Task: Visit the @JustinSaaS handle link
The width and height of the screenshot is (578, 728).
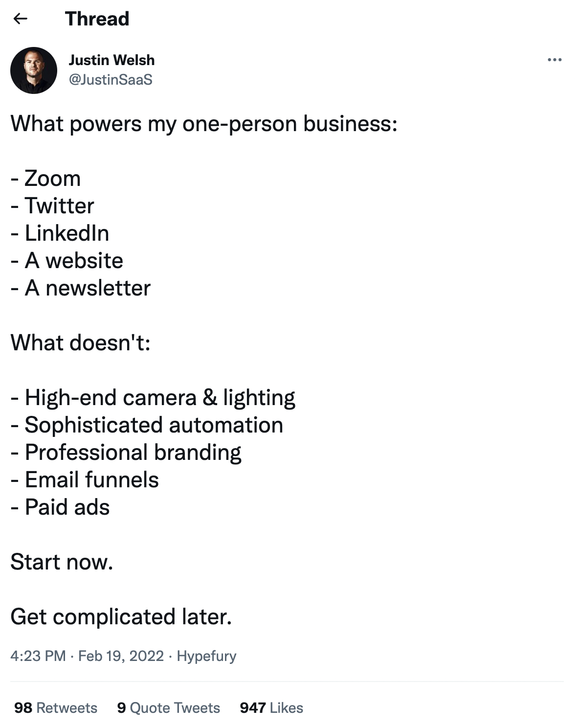Action: 111,79
